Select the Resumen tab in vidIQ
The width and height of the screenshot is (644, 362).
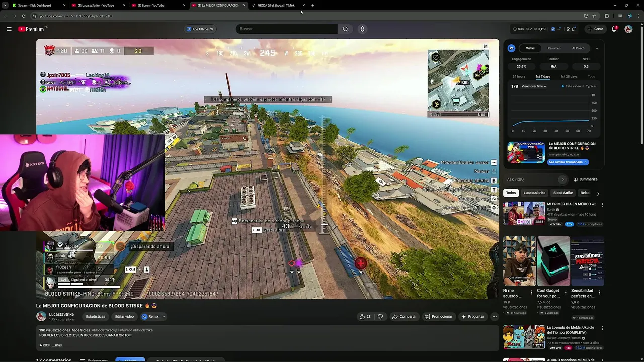click(x=554, y=48)
